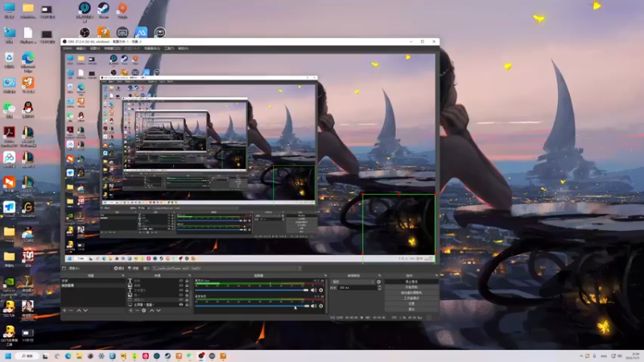This screenshot has height=362, width=644.
Task: Pop out the Sources dock panel
Action: (x=189, y=275)
